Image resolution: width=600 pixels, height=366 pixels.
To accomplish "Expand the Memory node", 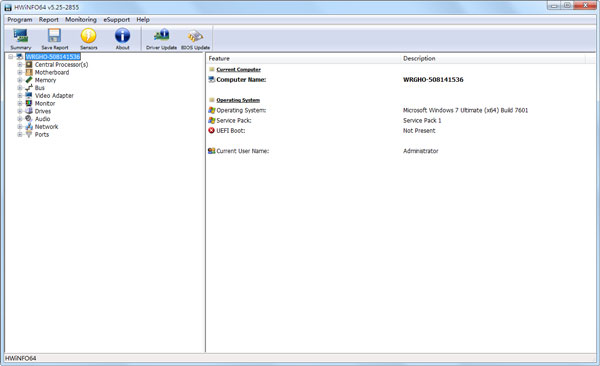I will click(x=20, y=80).
